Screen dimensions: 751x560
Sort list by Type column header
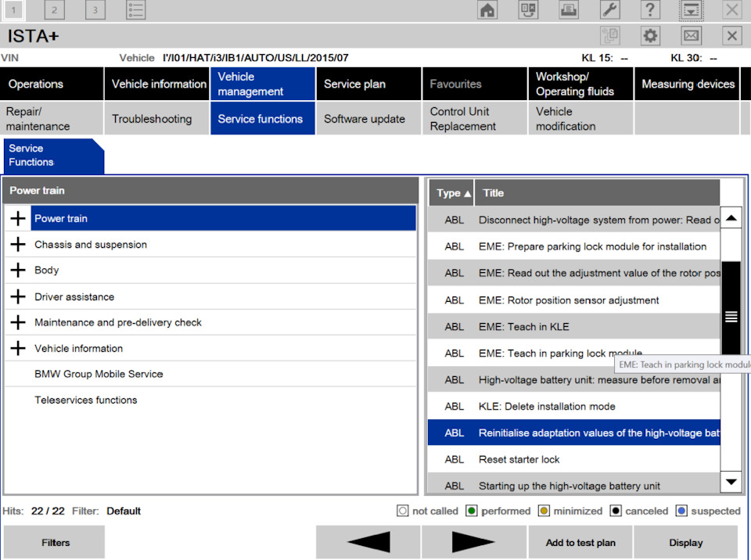click(x=451, y=193)
